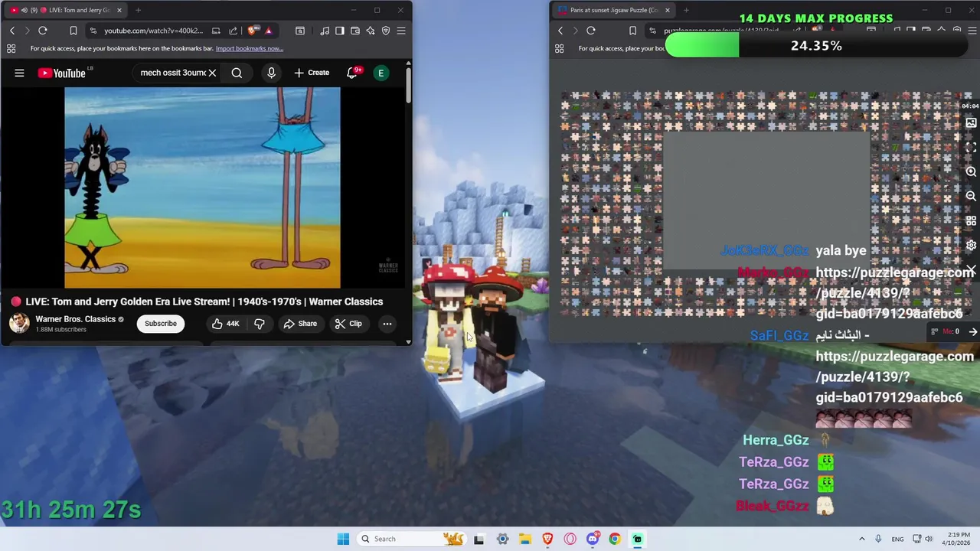The height and width of the screenshot is (551, 980).
Task: Go back in the YouTube browser window
Action: pyautogui.click(x=12, y=31)
